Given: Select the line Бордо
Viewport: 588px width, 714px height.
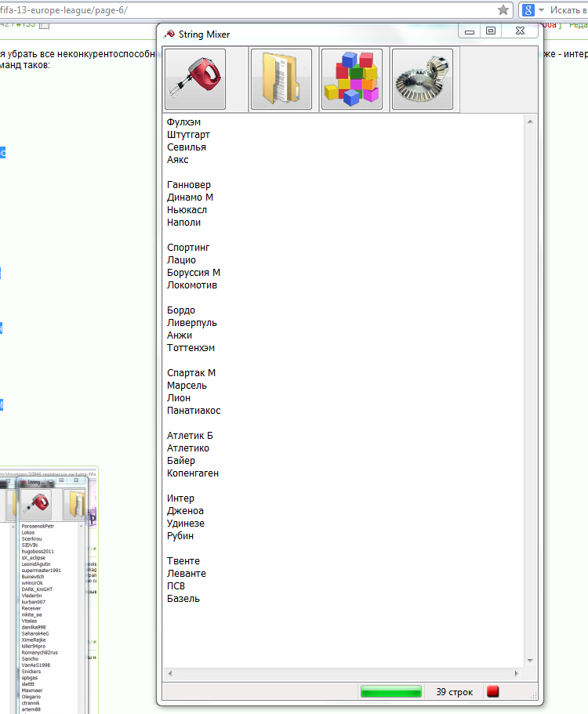Looking at the screenshot, I should pos(181,310).
